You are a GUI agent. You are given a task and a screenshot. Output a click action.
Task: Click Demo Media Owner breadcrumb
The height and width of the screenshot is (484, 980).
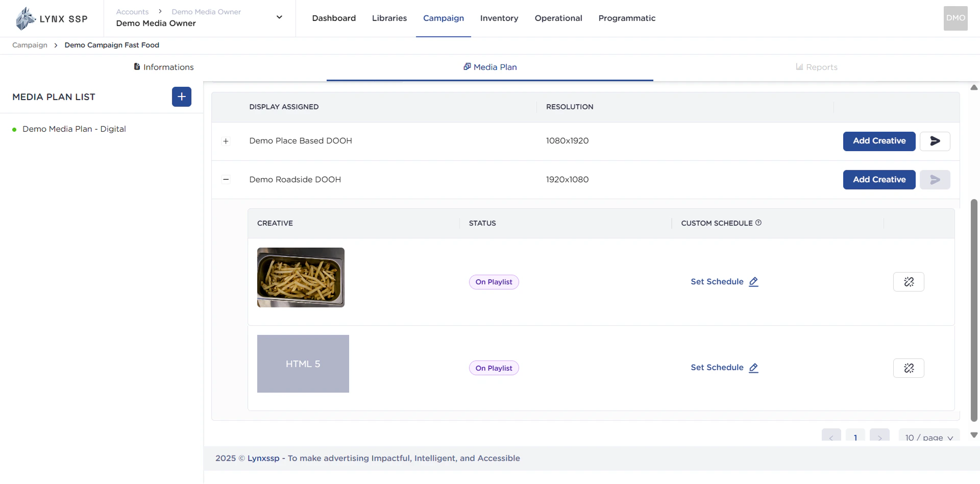point(206,12)
